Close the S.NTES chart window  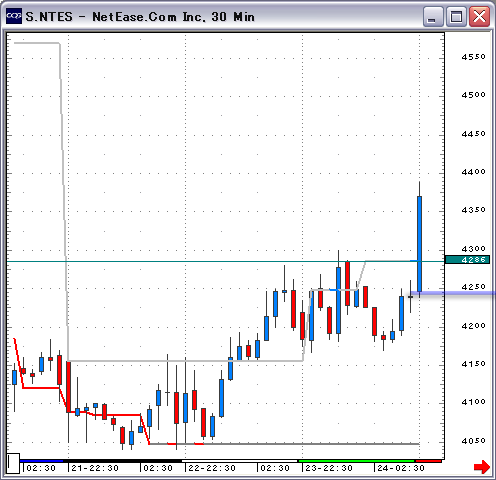pos(479,16)
